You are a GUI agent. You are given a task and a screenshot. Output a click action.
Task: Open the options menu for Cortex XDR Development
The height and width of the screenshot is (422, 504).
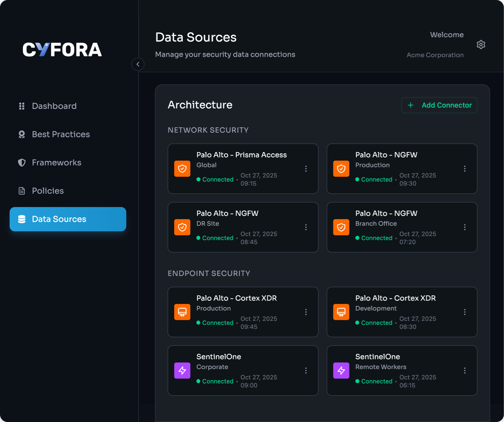(x=465, y=312)
